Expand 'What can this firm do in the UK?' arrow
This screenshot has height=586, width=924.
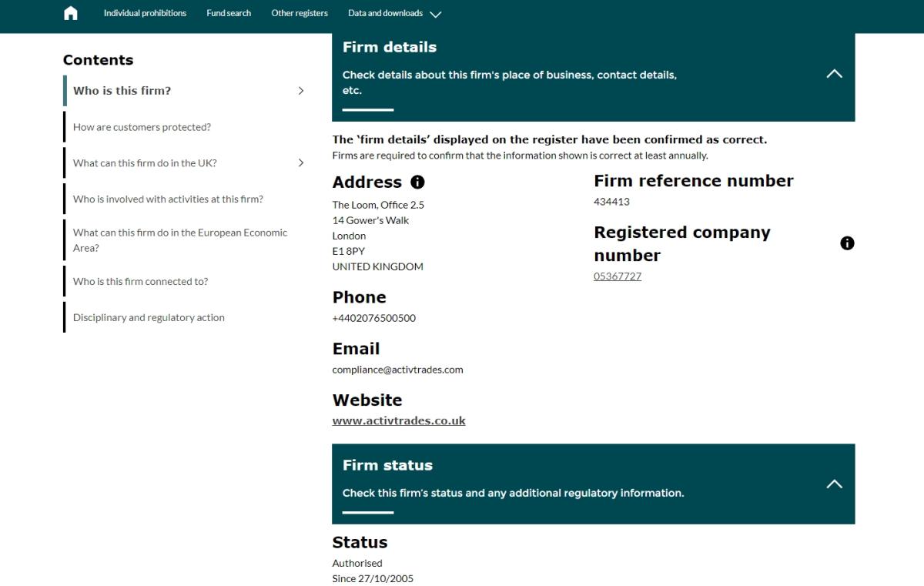[x=301, y=163]
